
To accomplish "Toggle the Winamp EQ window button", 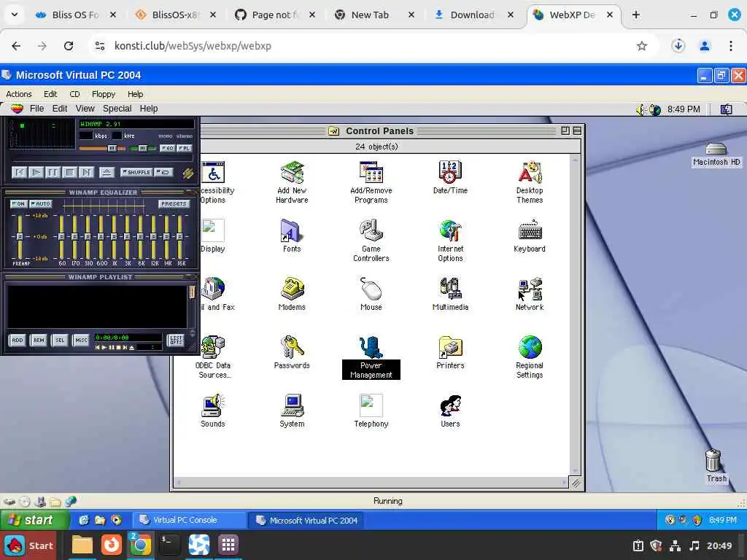I will pyautogui.click(x=168, y=148).
